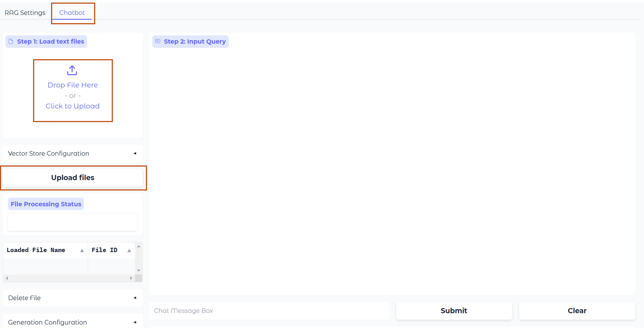Viewport: 644px width, 328px height.
Task: Click the file icon beside Step 1
Action: click(11, 42)
